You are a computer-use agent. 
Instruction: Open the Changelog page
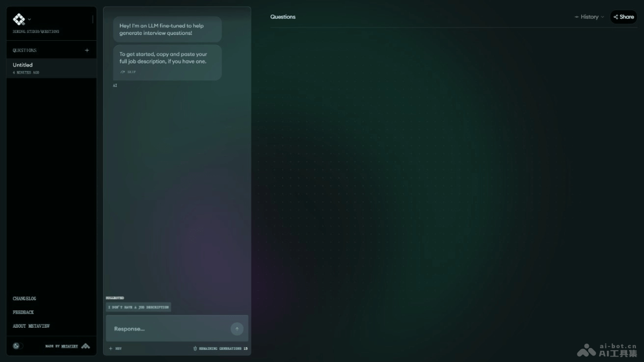pos(25,299)
